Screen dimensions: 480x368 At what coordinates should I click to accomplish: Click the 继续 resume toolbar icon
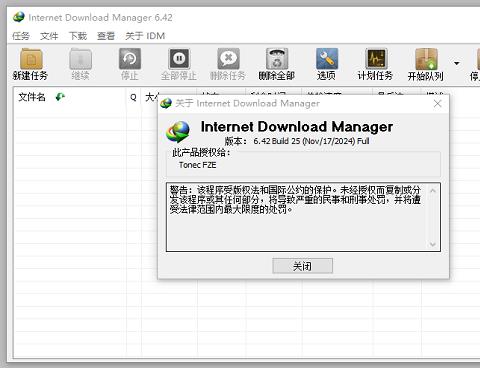click(x=80, y=59)
